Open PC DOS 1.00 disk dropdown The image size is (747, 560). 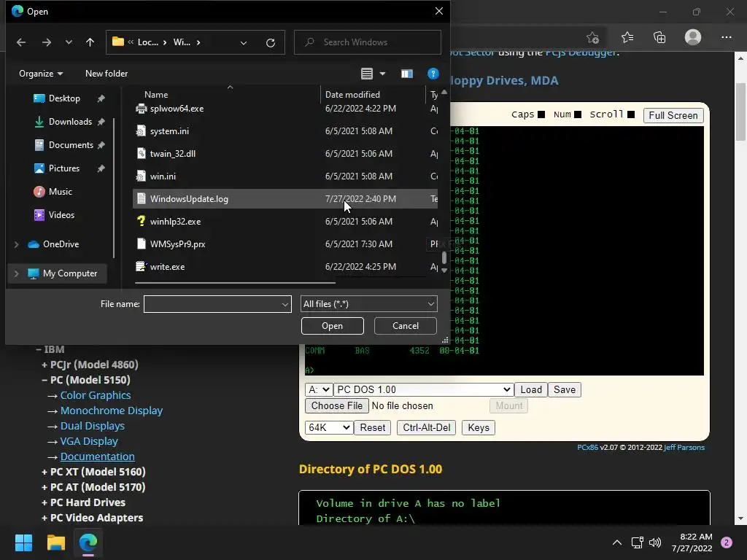point(423,389)
